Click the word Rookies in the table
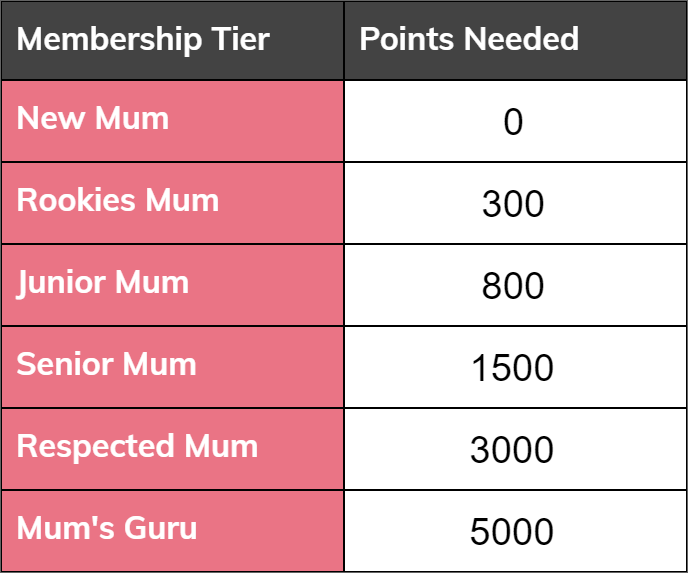Screen dimensions: 688x573 [76, 200]
